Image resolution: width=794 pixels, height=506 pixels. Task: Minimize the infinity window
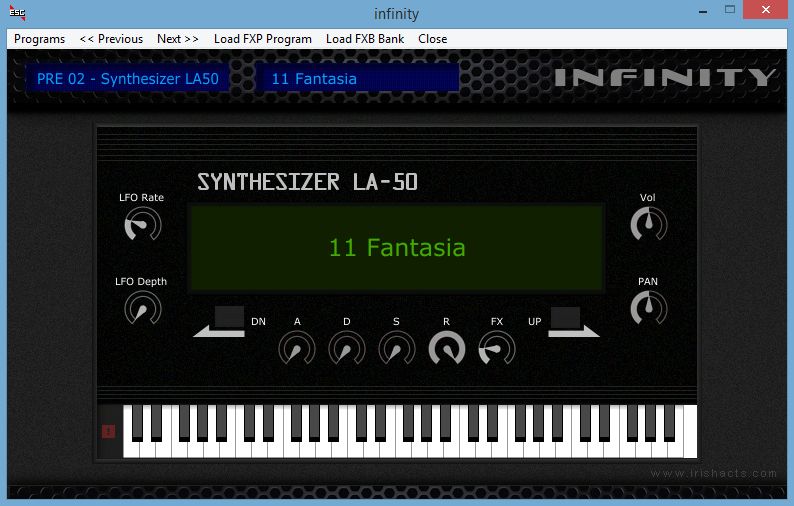(703, 11)
